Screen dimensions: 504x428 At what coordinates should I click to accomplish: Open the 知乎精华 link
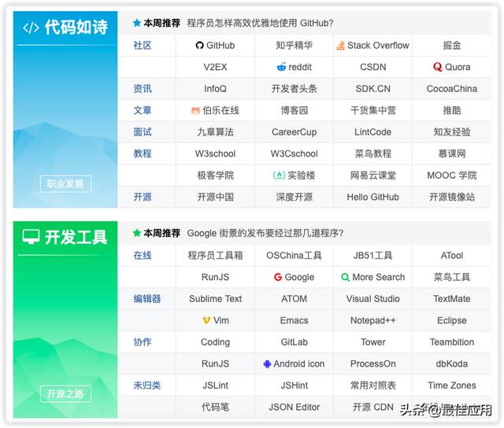click(x=294, y=46)
